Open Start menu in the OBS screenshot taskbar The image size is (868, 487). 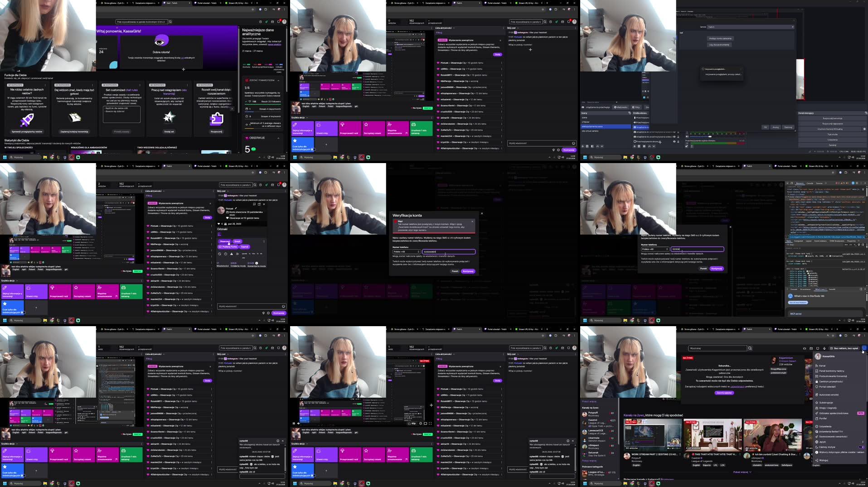[x=585, y=157]
